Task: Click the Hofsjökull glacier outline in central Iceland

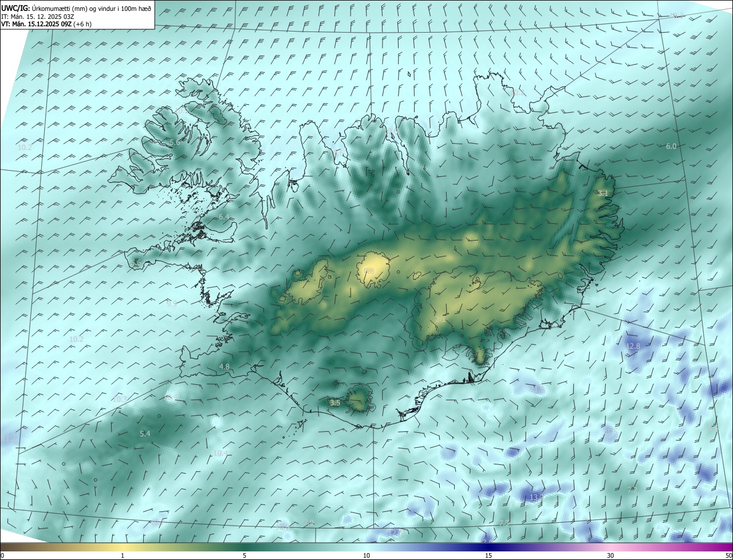Action: (x=373, y=270)
